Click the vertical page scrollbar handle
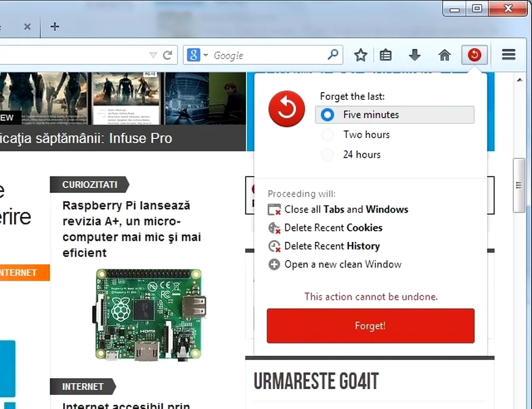The image size is (532, 409). click(518, 185)
